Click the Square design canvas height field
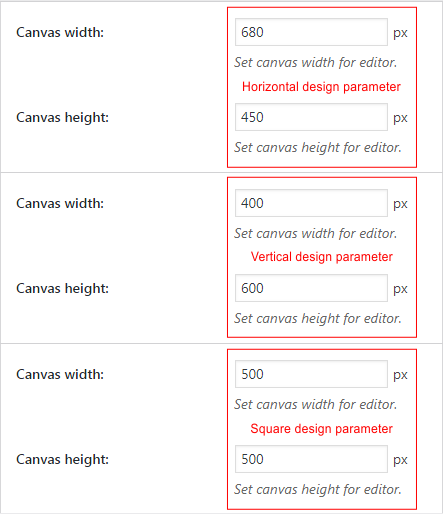Screen dimensions: 443x514 tap(311, 459)
